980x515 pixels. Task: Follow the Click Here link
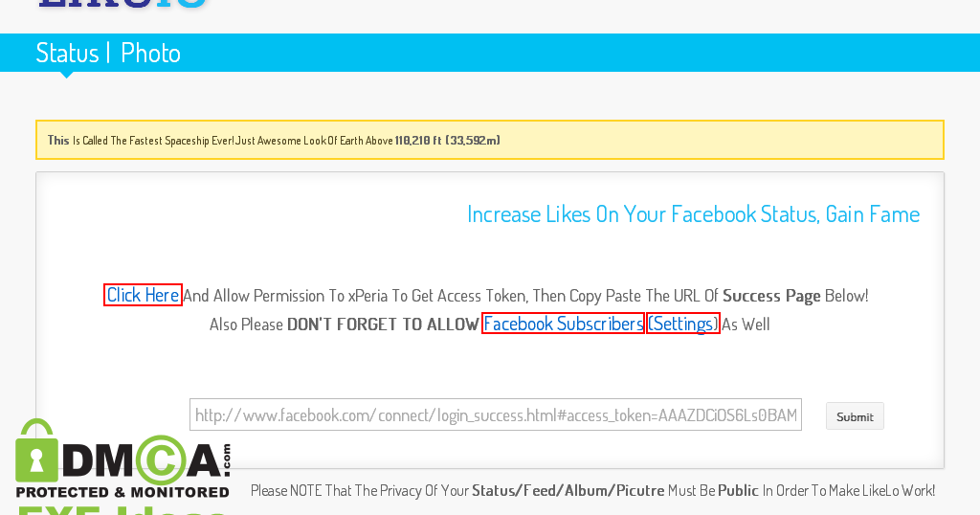(x=143, y=295)
